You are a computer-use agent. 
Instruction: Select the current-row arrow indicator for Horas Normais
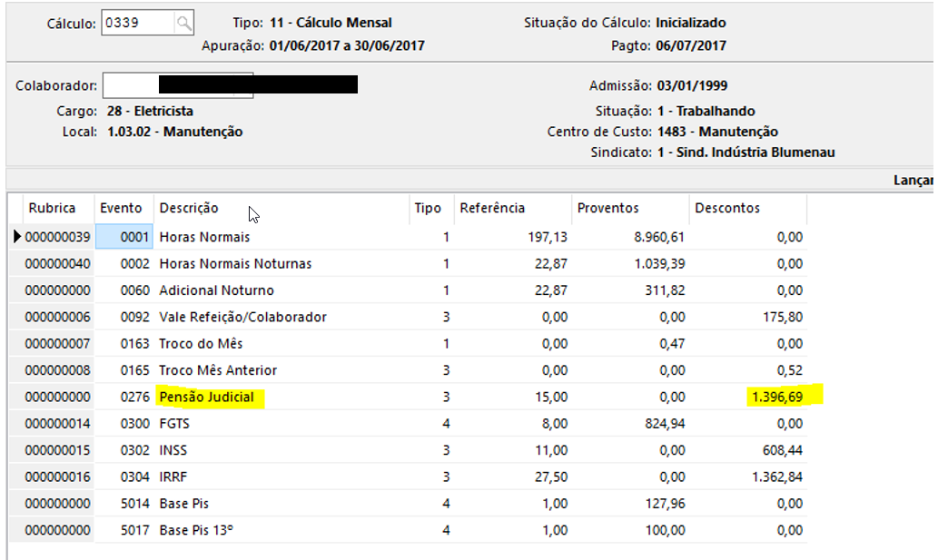pyautogui.click(x=17, y=237)
